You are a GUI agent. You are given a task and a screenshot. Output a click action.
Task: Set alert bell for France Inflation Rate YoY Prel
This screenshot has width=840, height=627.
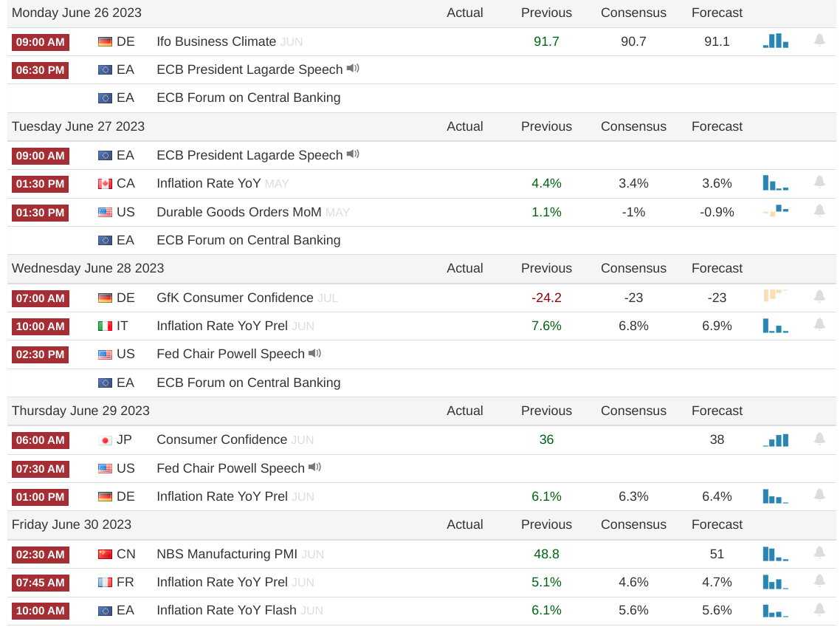click(x=819, y=581)
